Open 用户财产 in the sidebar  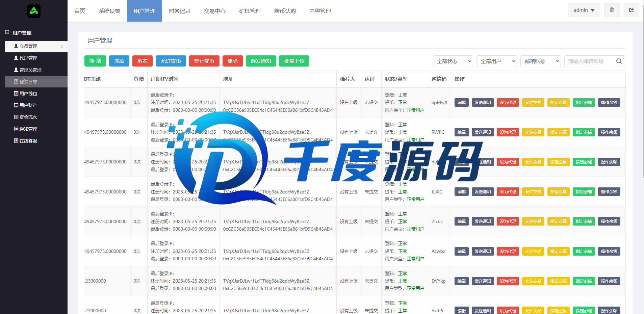tap(36, 105)
